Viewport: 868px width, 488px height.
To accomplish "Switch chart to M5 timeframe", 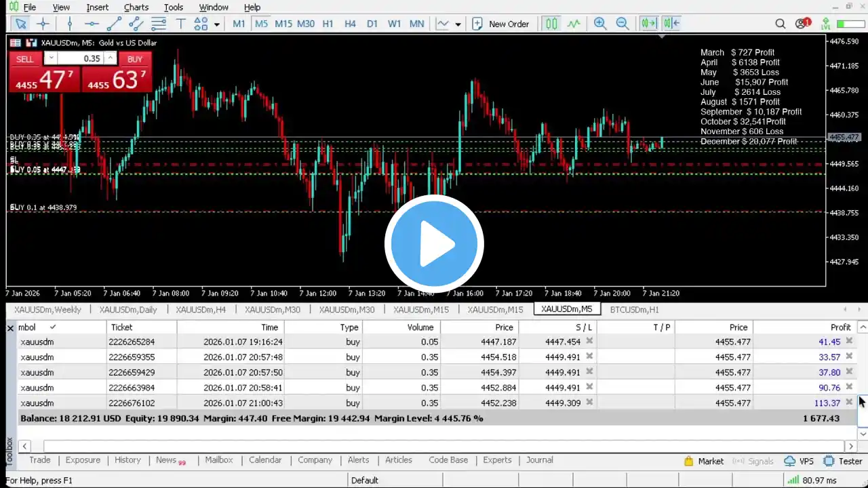I will coord(261,24).
